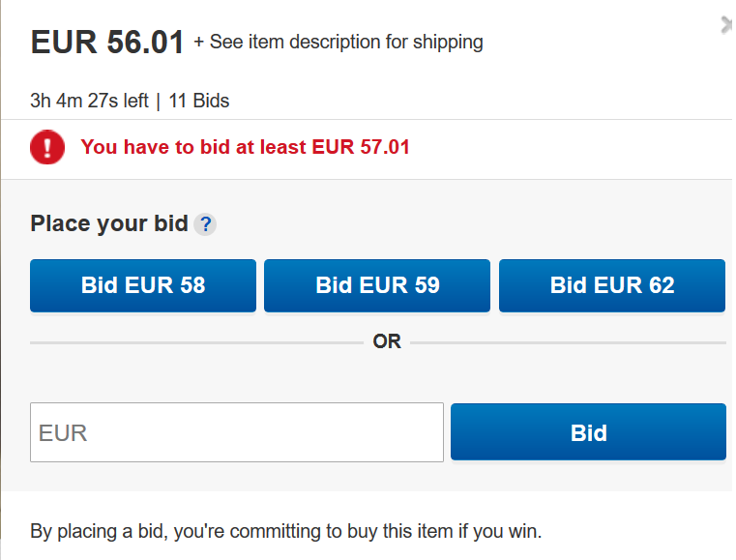
Task: Click the 3h 4m 27s left timer
Action: click(x=89, y=101)
